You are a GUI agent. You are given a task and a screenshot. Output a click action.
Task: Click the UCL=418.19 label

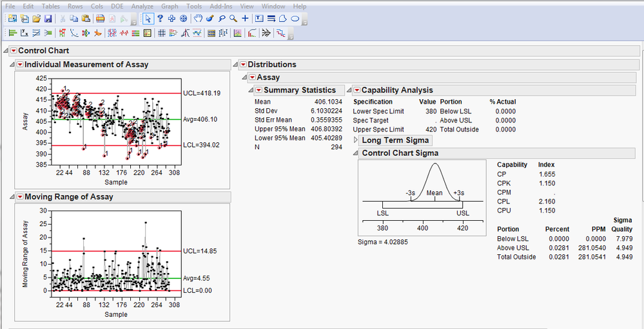point(202,93)
